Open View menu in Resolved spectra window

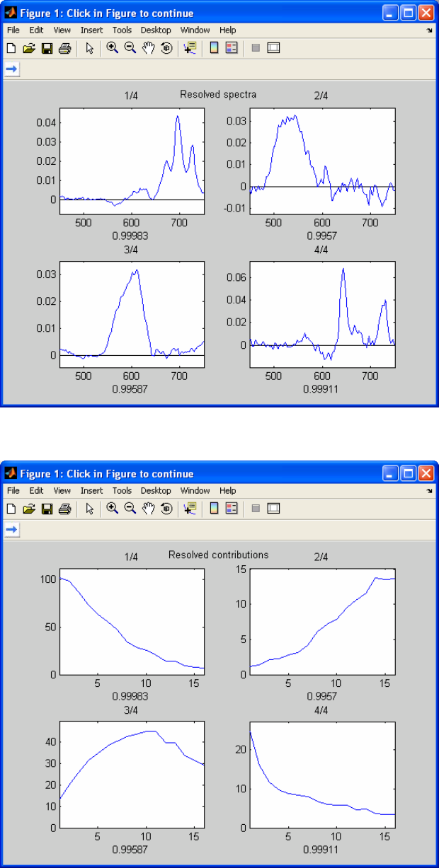(62, 30)
